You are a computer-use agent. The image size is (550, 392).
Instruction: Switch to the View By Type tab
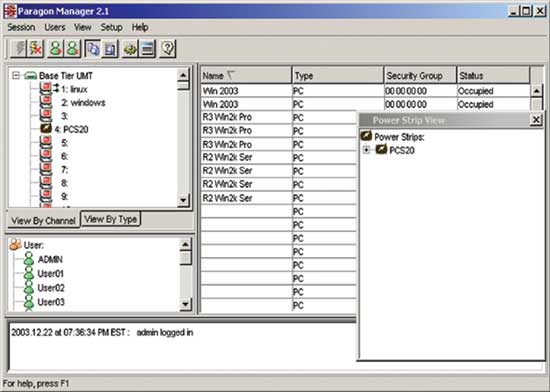(x=110, y=219)
